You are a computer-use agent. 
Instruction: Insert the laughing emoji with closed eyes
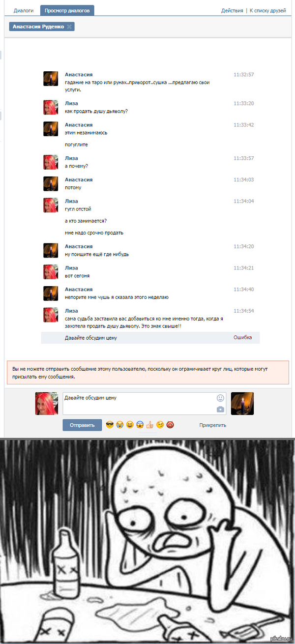(130, 425)
